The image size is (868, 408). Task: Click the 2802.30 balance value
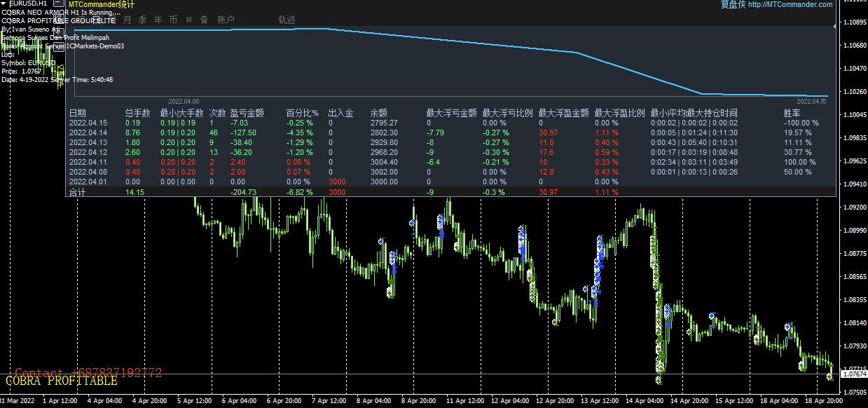click(383, 132)
